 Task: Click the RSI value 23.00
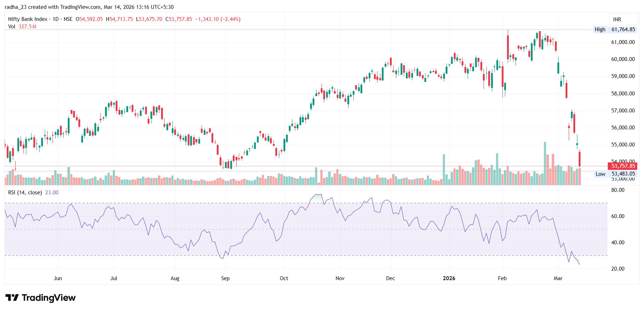(52, 193)
